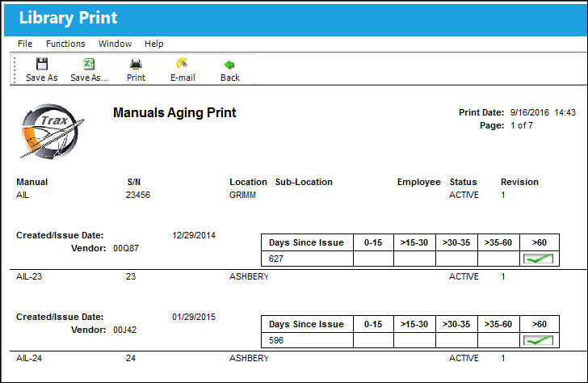This screenshot has height=383, width=588.
Task: Click the print date value 9/16/2016
Action: click(x=530, y=112)
